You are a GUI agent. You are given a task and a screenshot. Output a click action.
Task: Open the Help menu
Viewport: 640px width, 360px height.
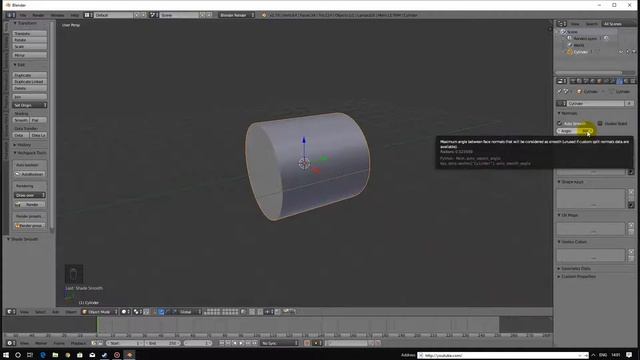point(74,15)
